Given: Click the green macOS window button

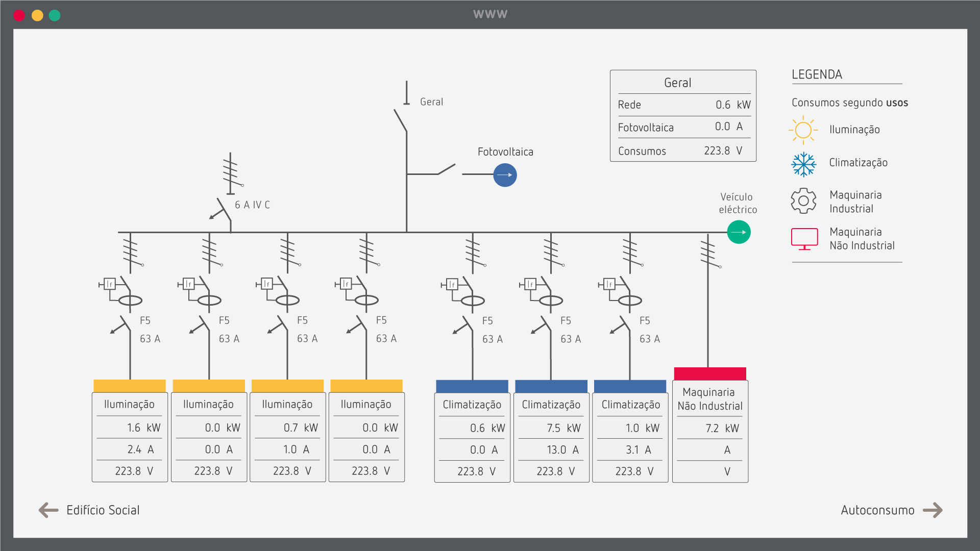Looking at the screenshot, I should [55, 15].
